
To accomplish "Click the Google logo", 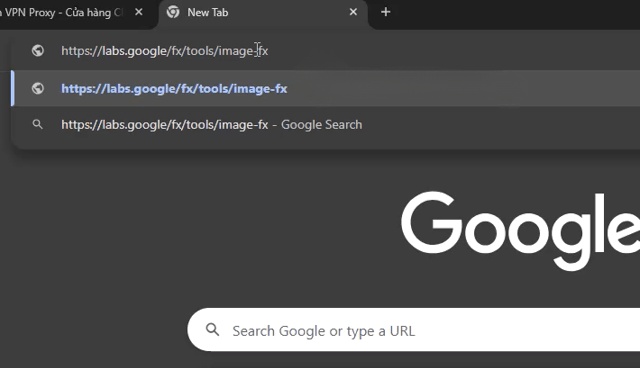I will (x=520, y=231).
